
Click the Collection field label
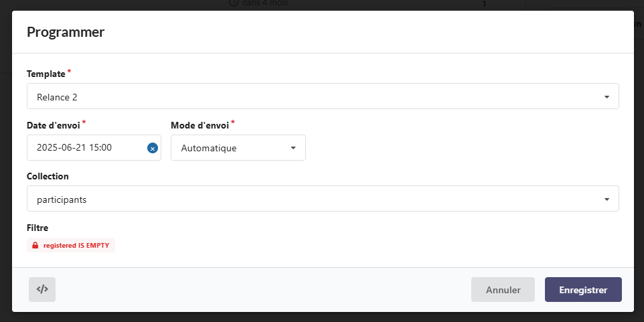[x=48, y=176]
